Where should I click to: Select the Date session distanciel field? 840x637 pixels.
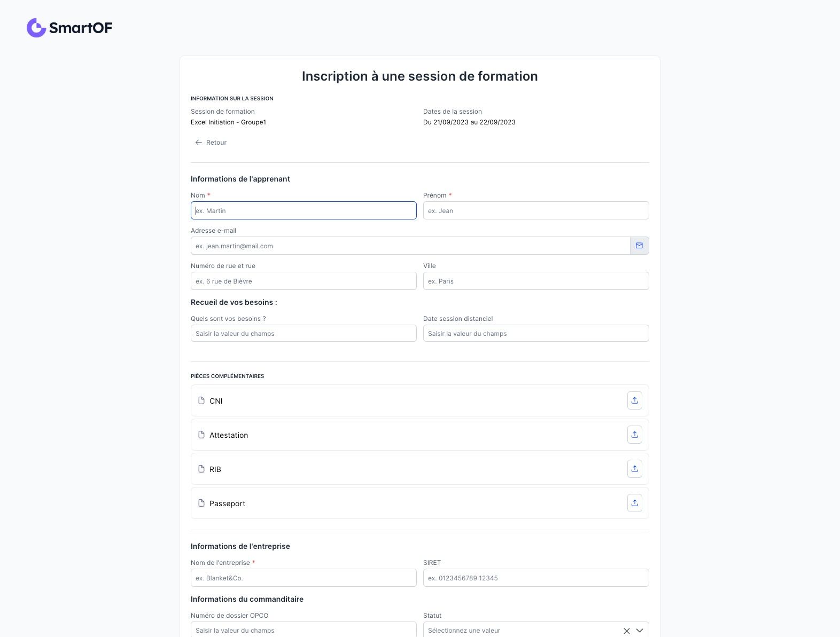click(536, 333)
